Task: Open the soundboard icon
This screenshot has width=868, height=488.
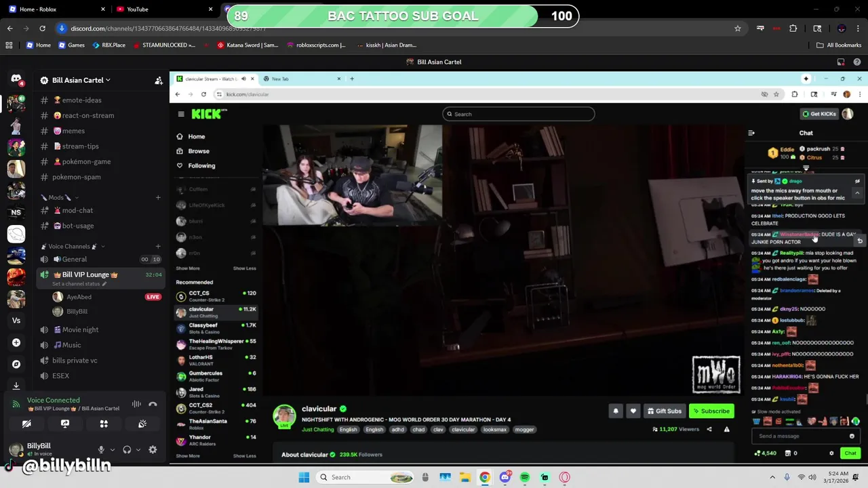Action: coord(142,424)
